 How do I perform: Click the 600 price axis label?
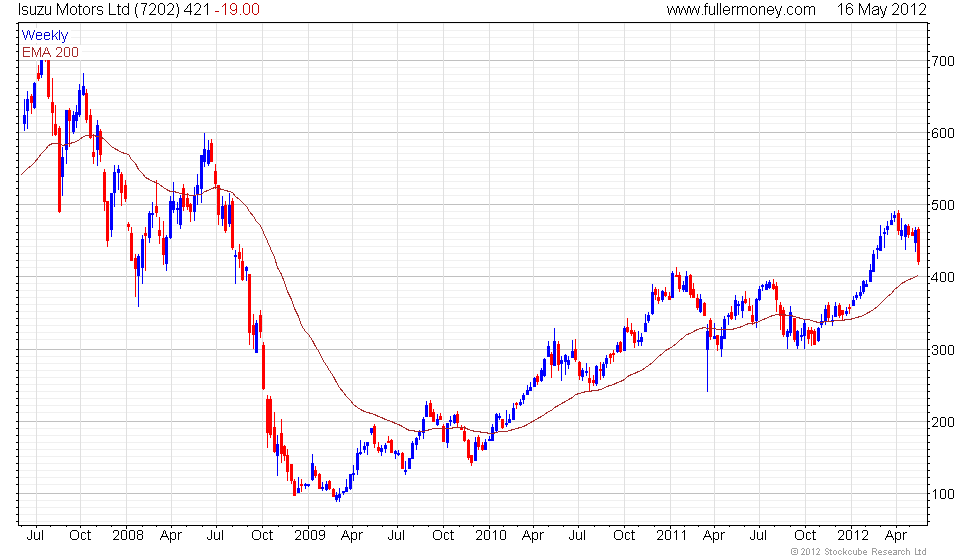point(943,133)
